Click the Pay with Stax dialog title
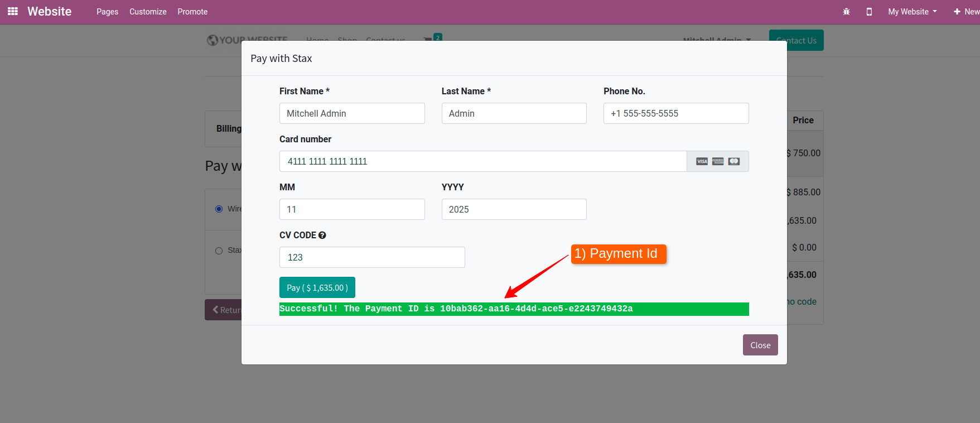The width and height of the screenshot is (980, 423). (281, 59)
